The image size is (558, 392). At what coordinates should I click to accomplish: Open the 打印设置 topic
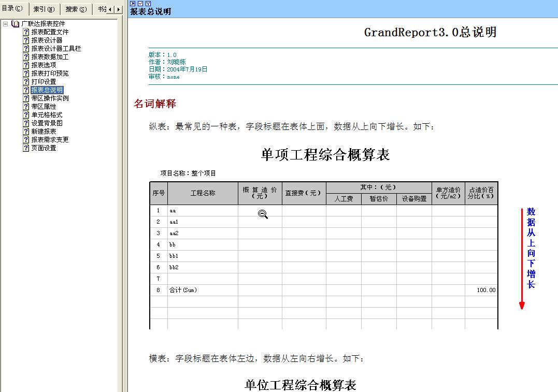coord(44,81)
